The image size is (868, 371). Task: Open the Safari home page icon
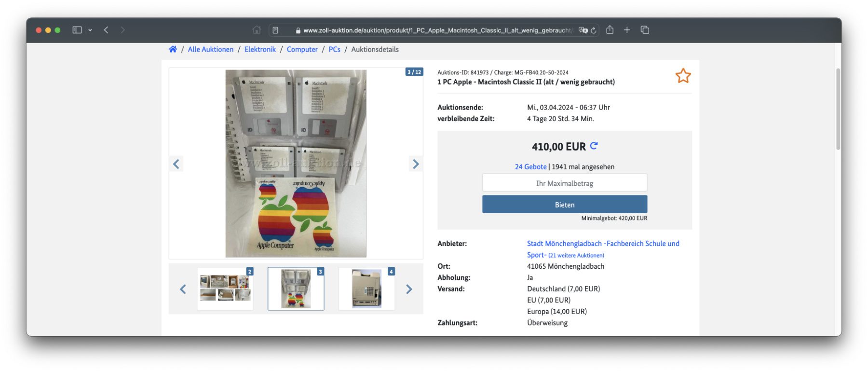(257, 30)
